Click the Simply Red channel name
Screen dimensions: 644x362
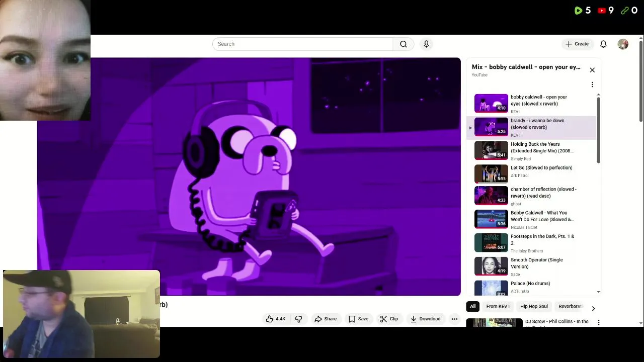[x=521, y=159]
